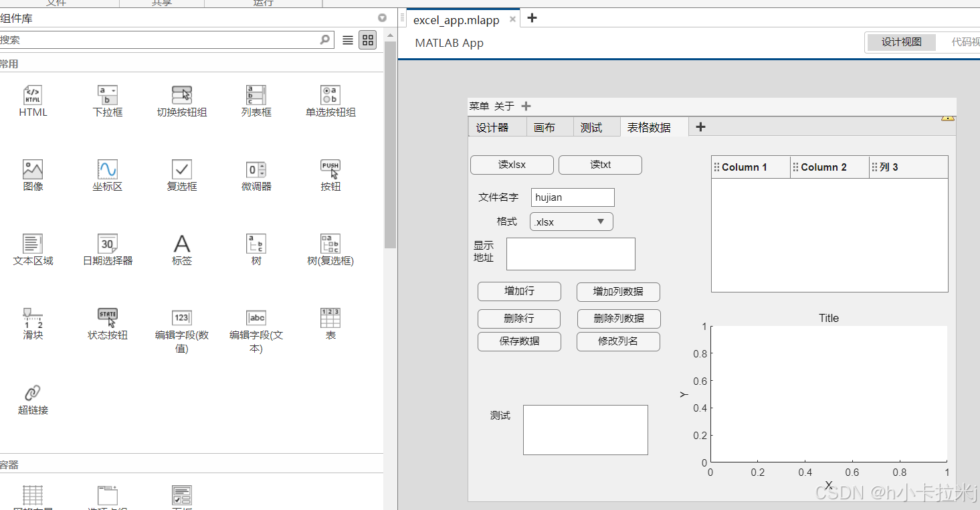Screen dimensions: 980x510
Task: Click the hujian 文件名 input field
Action: click(x=572, y=197)
